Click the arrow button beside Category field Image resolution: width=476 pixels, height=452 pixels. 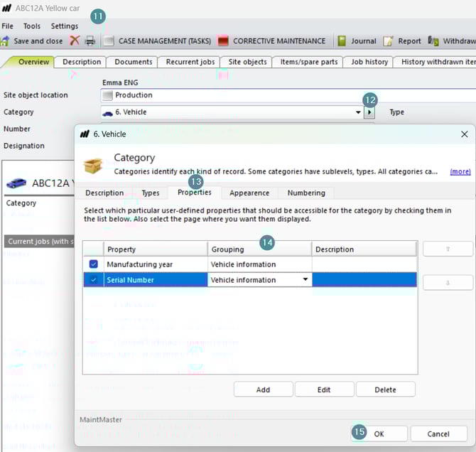[369, 112]
